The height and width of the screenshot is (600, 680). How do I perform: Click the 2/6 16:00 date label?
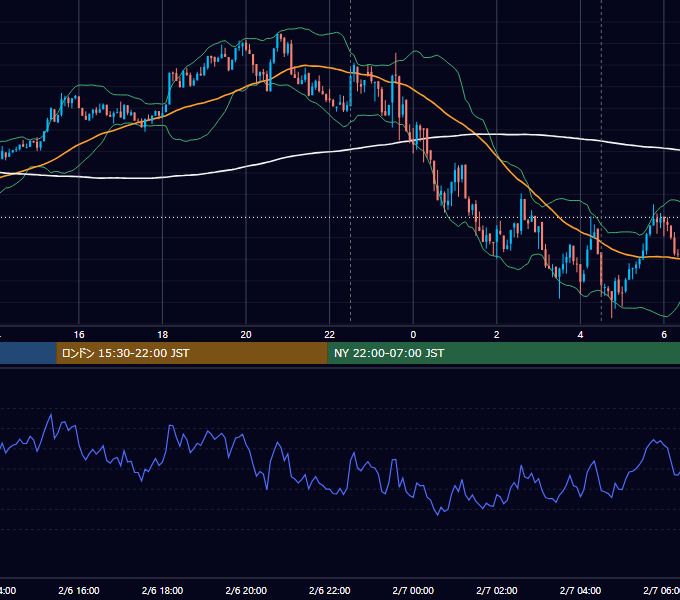click(79, 590)
